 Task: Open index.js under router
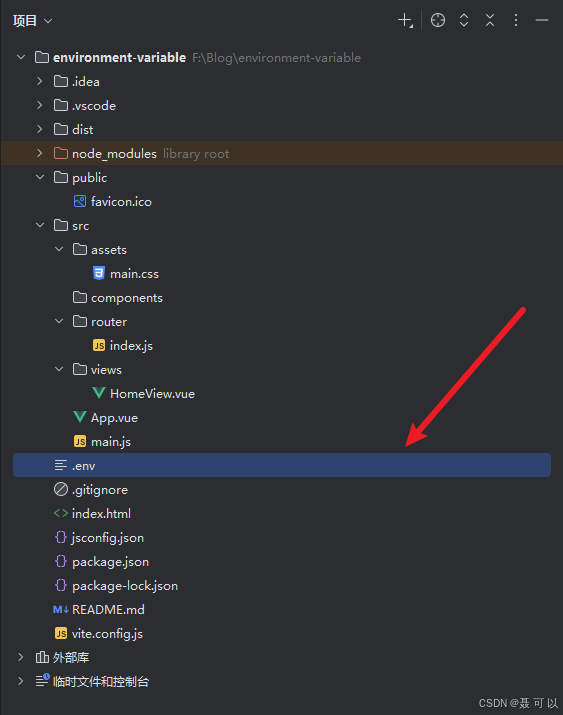(131, 346)
